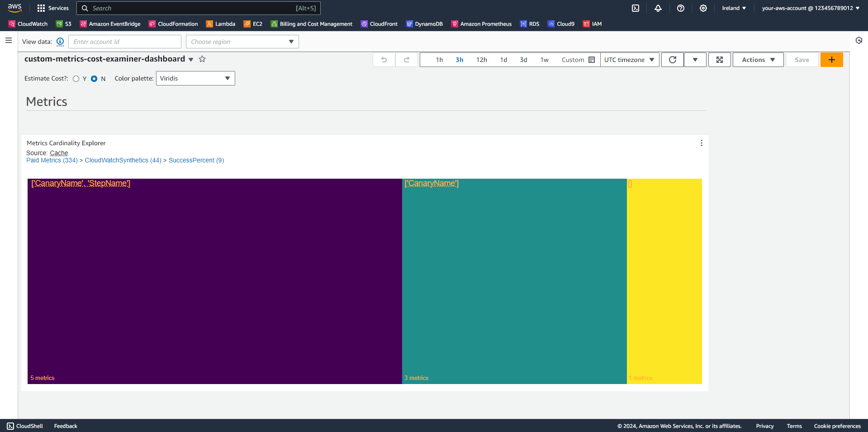Viewport: 868px width, 432px height.
Task: Select Y for Estimate Cost
Action: pyautogui.click(x=76, y=78)
